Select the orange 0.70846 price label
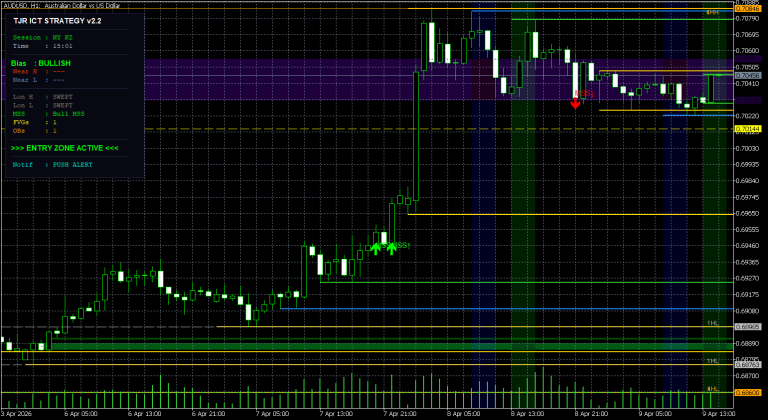 point(748,9)
